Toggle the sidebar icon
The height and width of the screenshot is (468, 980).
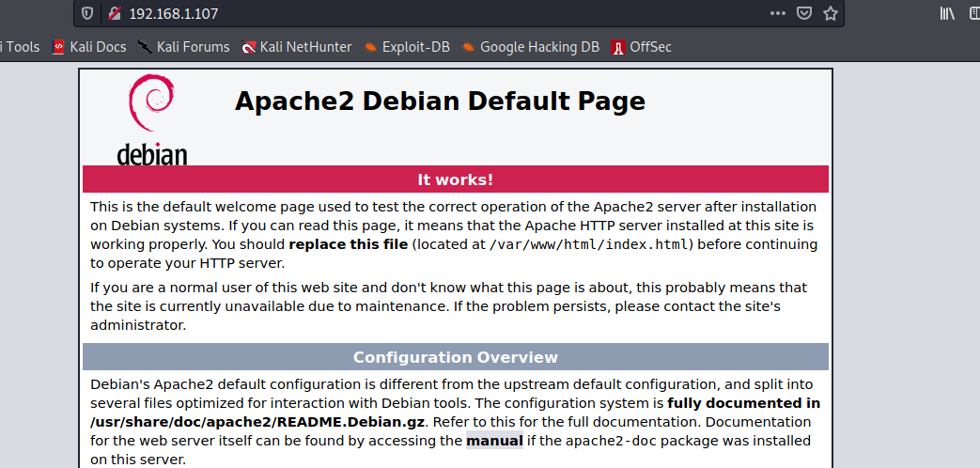coord(975,13)
